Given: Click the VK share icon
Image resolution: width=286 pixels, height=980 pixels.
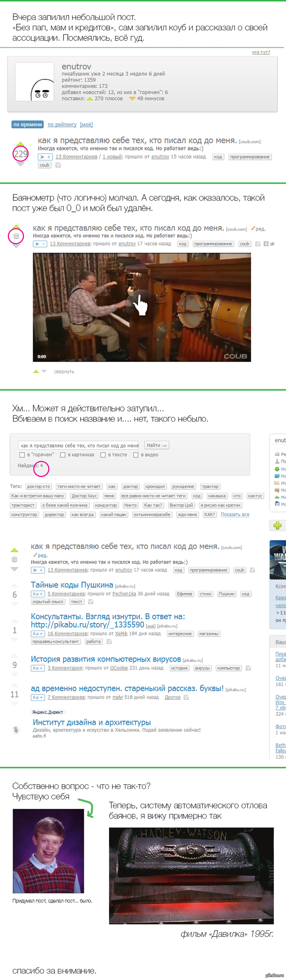Looking at the screenshot, I should coord(266,244).
